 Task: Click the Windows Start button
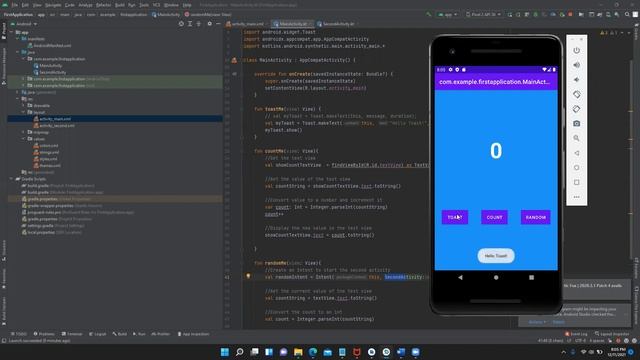tap(225, 352)
